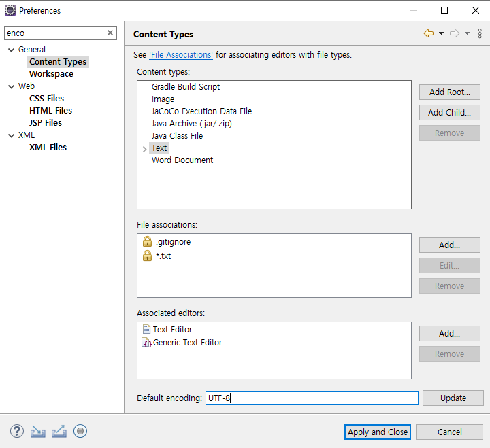The width and height of the screenshot is (490, 448).
Task: Click the export preferences icon
Action: click(x=59, y=431)
